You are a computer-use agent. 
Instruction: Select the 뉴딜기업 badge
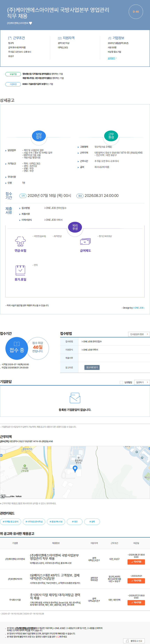point(13,74)
